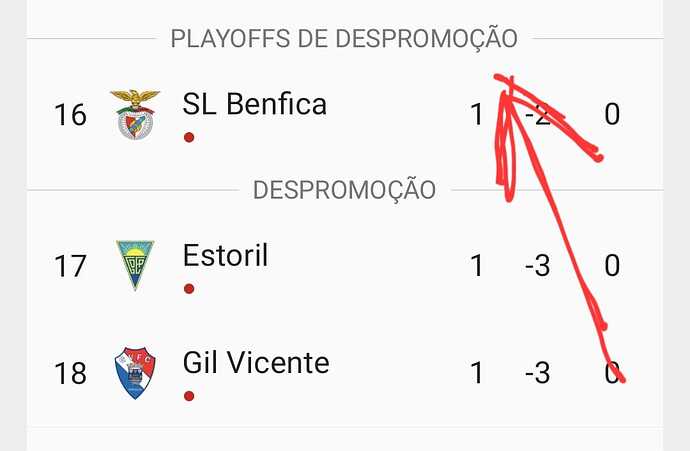690x451 pixels.
Task: Tap Gil Vicente's goal difference -3
Action: (537, 373)
